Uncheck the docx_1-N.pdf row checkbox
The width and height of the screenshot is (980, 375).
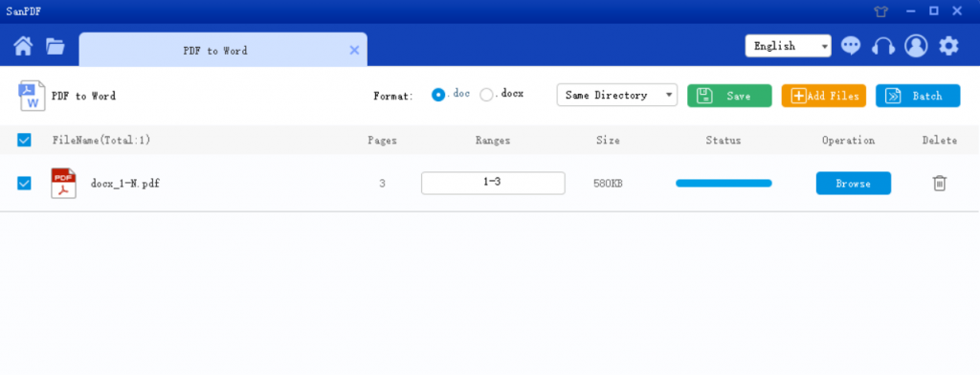24,183
